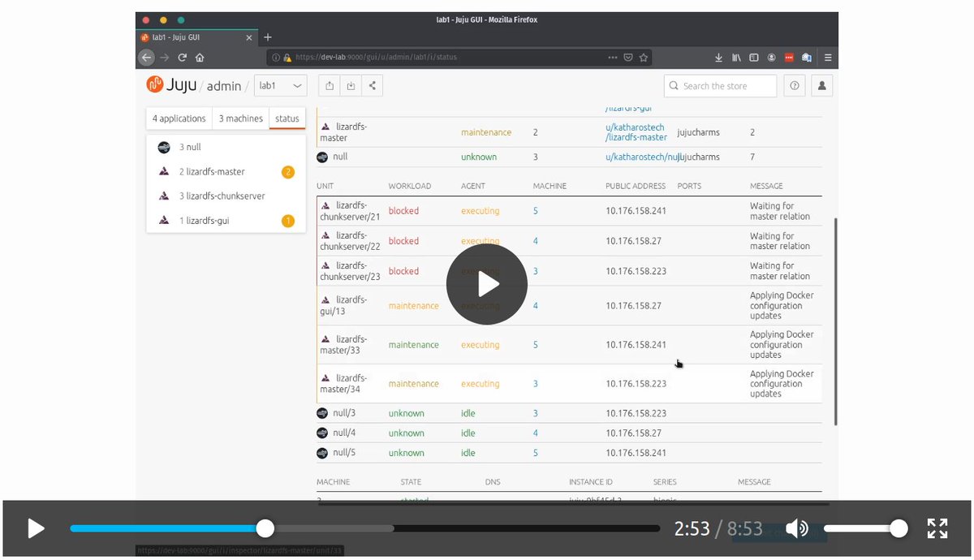This screenshot has height=560, width=974.
Task: Click 'blocked' workload of chunkserver/21
Action: pyautogui.click(x=403, y=211)
